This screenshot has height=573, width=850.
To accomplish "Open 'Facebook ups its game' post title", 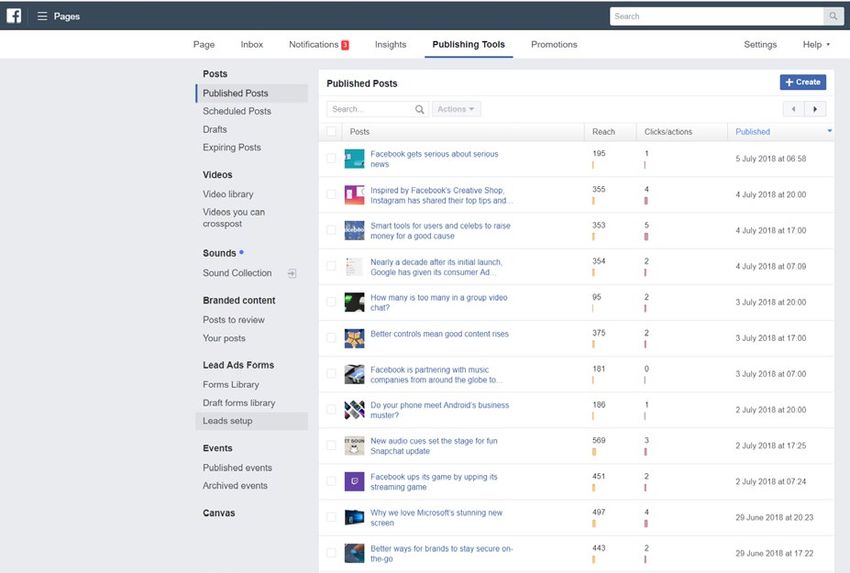I will point(434,482).
